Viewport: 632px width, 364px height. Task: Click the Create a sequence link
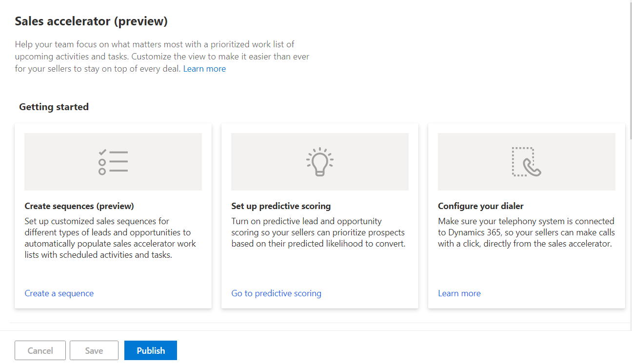pyautogui.click(x=59, y=293)
